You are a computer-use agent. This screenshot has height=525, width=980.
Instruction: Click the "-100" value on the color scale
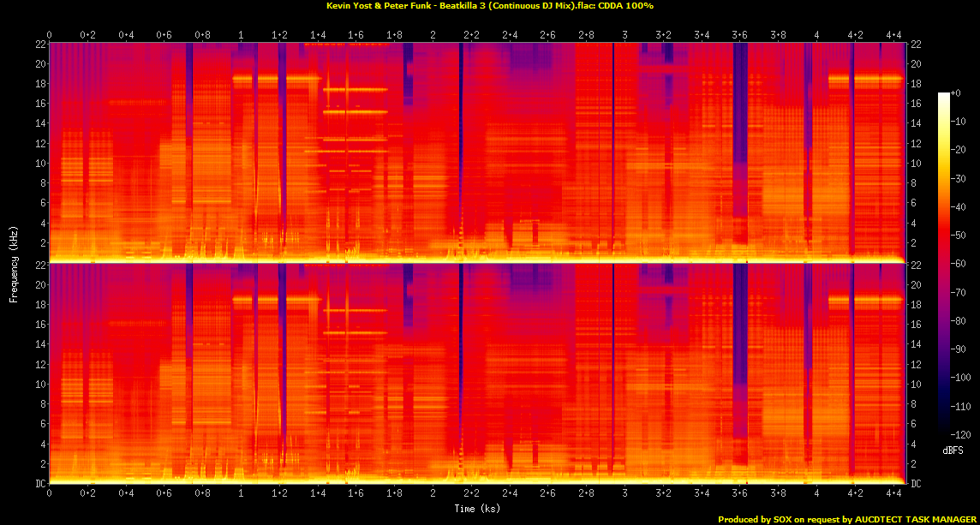(x=960, y=378)
